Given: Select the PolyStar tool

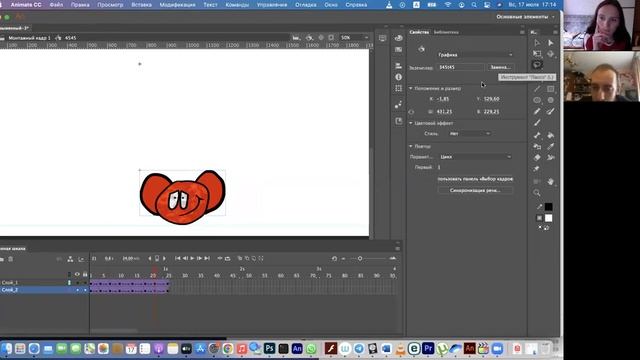Looking at the screenshot, I should 551,100.
